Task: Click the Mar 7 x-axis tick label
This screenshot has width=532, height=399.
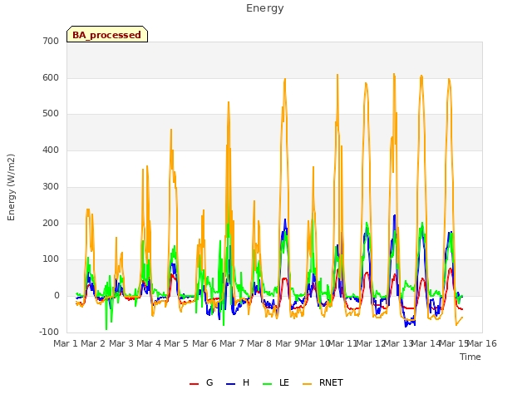Action: 232,343
